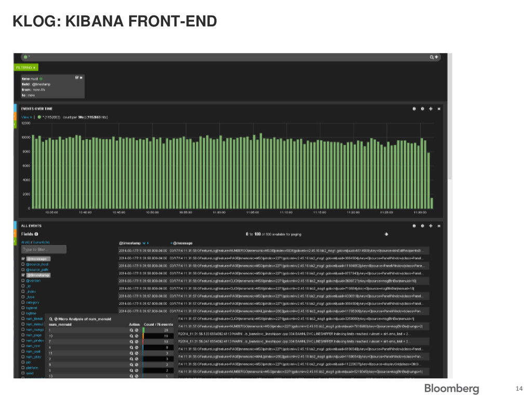The image size is (532, 399).
Task: Check the _index field checkbox
Action: [x=23, y=291]
